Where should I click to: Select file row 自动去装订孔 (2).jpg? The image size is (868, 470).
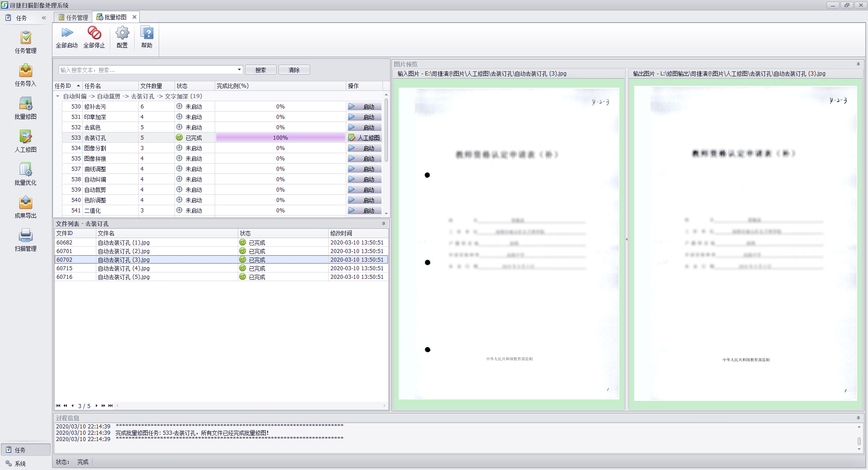221,251
